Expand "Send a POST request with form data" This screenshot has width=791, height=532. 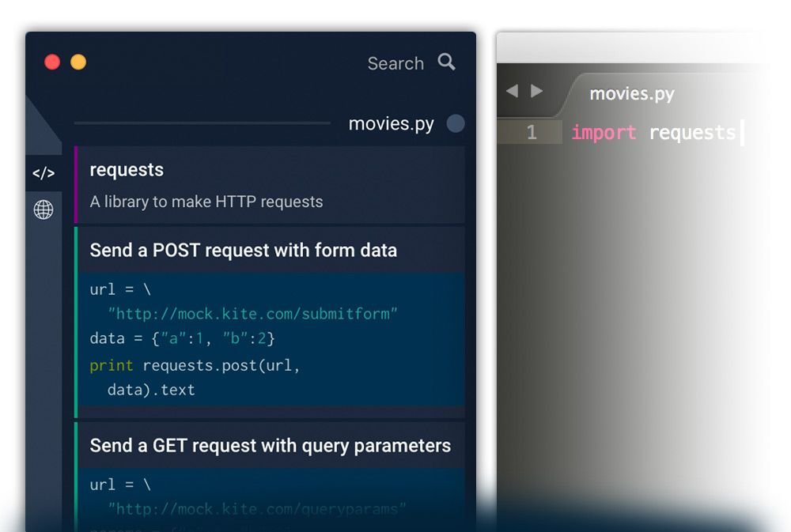[244, 251]
